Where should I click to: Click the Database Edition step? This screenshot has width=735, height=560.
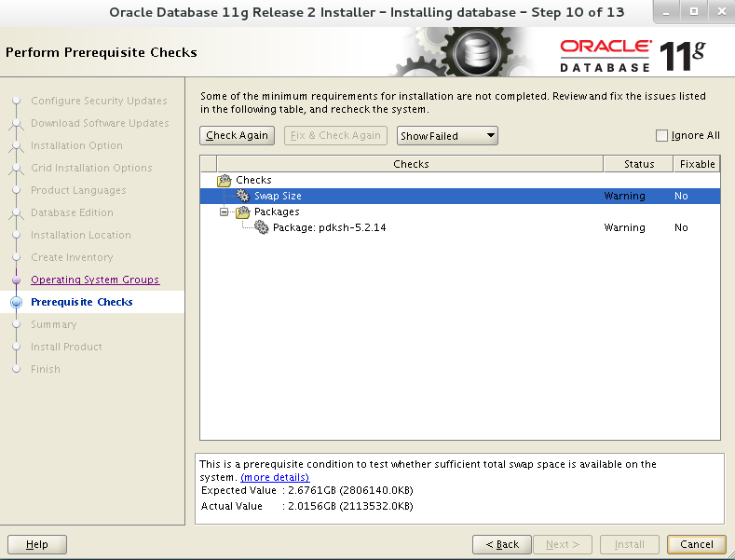[72, 212]
